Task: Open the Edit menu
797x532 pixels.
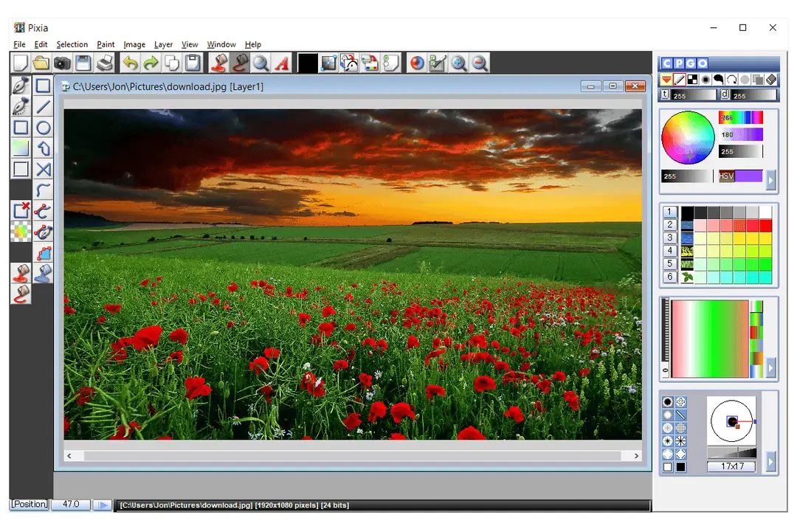Action: 41,45
